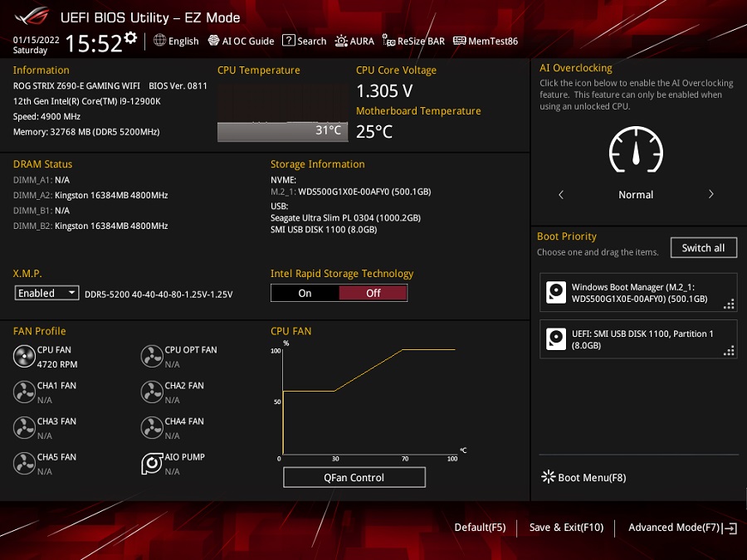Click the date 01/15/2022
The width and height of the screenshot is (747, 560).
(37, 40)
